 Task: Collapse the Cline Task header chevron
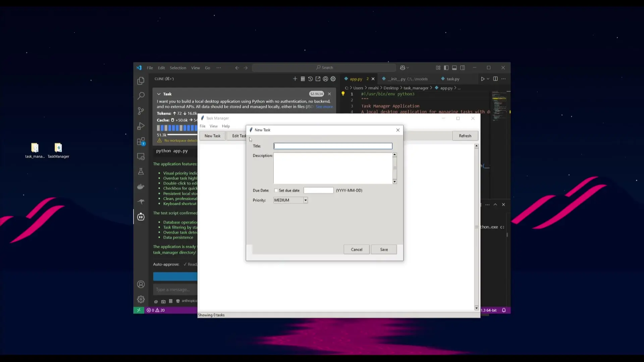click(x=159, y=94)
